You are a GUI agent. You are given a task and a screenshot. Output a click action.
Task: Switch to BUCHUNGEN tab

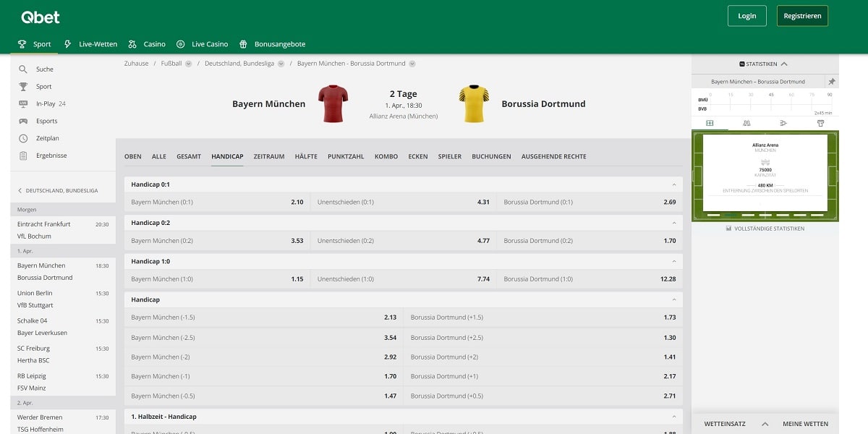(x=491, y=156)
